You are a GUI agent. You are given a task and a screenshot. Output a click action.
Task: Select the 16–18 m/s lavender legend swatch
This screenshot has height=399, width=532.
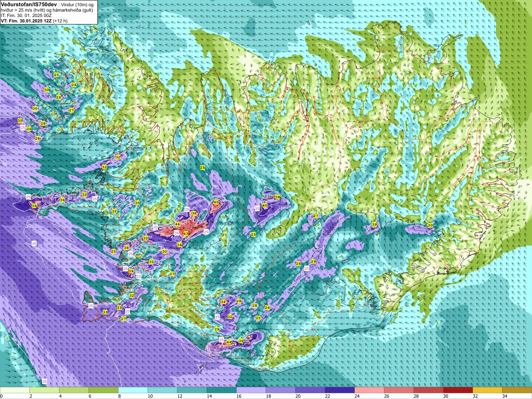(251, 390)
